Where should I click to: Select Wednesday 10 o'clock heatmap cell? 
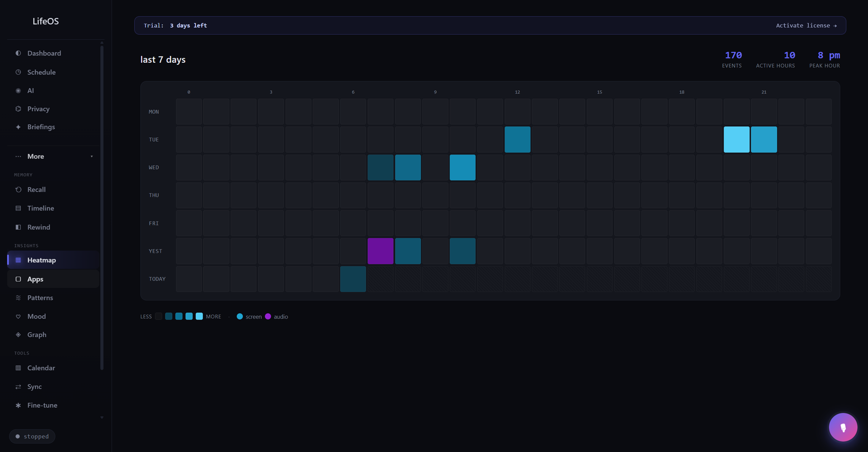tap(462, 168)
